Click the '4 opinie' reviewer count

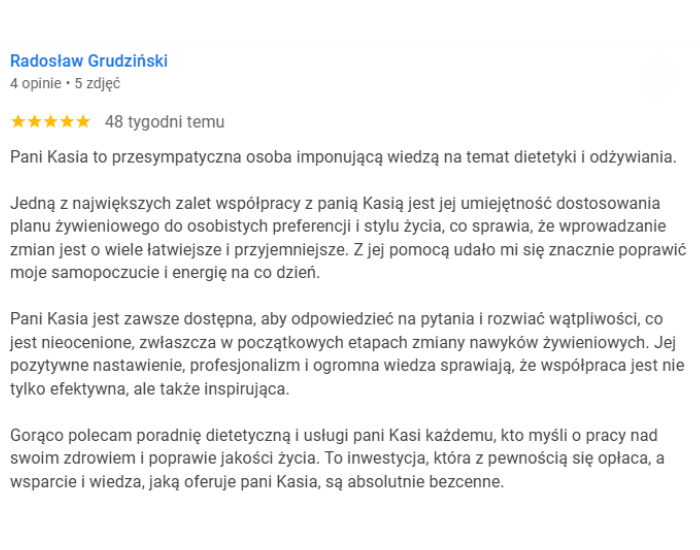click(x=36, y=83)
